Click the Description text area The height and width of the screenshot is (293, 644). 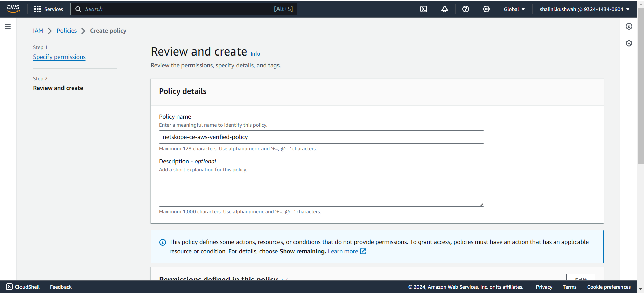[321, 190]
